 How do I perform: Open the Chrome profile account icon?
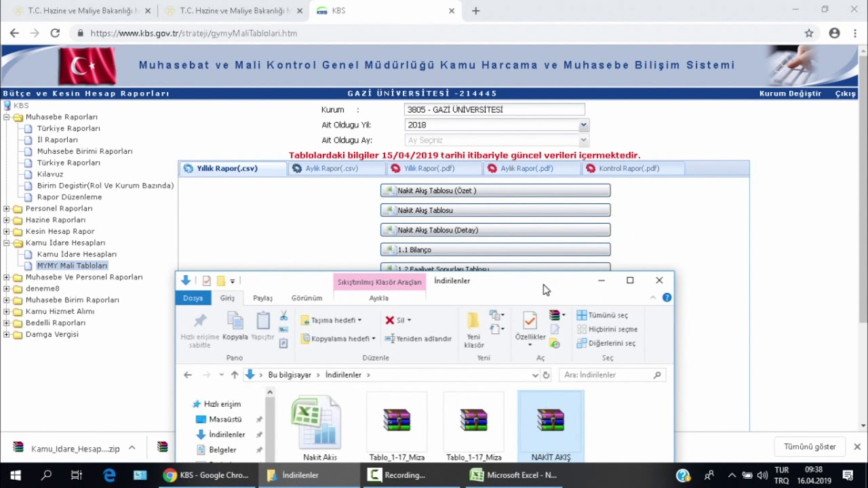pyautogui.click(x=835, y=33)
